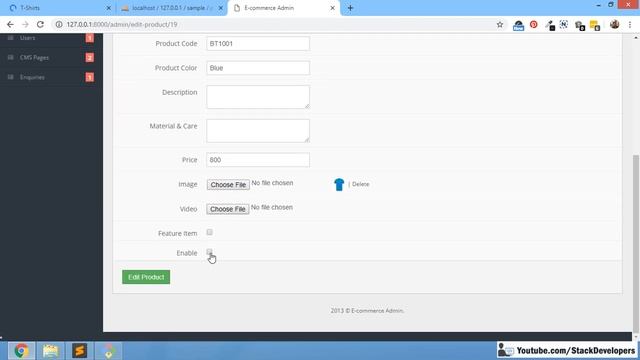Open the profile avatar in toolbar
The height and width of the screenshot is (360, 640).
tap(614, 24)
